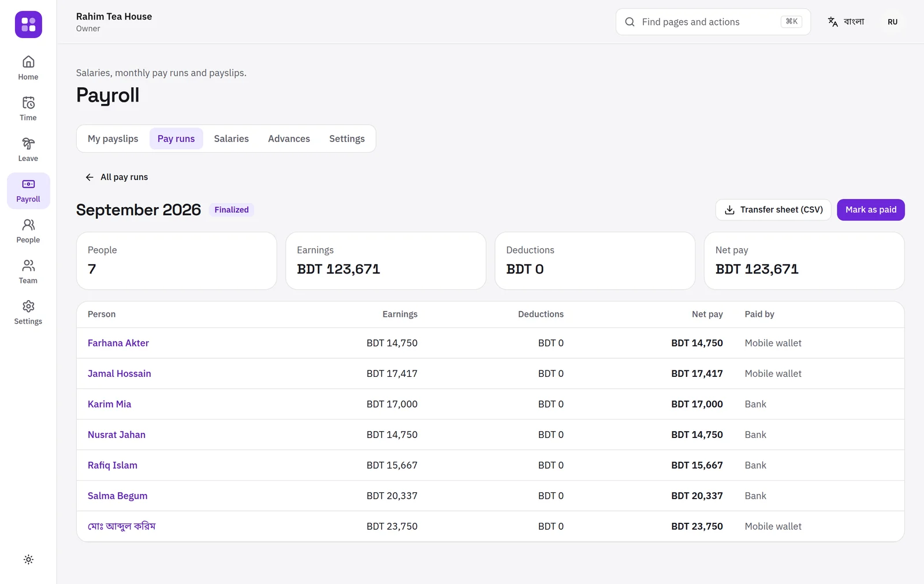Switch to the Salaries tab
924x584 pixels.
231,138
